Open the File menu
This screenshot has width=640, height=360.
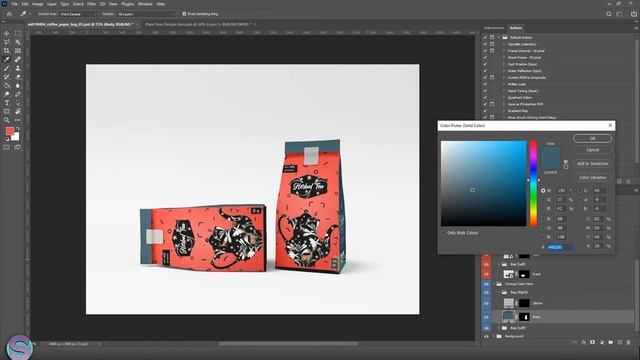click(x=14, y=4)
